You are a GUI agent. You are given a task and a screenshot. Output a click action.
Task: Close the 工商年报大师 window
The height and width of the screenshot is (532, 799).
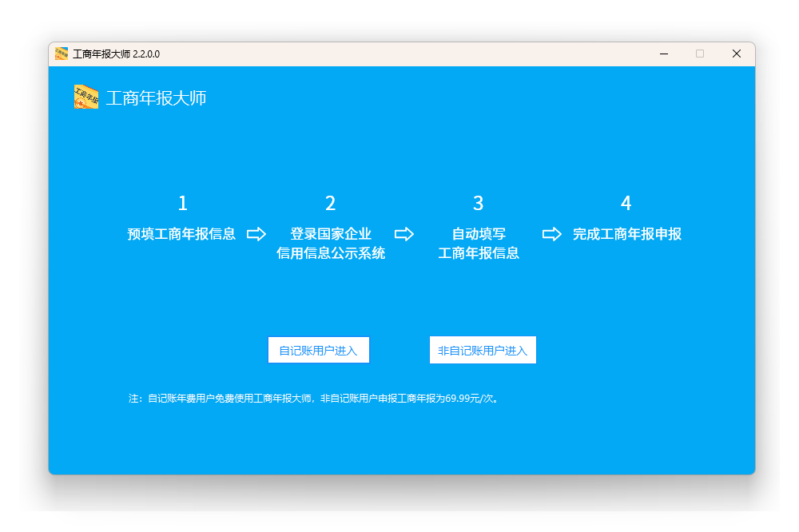[737, 54]
